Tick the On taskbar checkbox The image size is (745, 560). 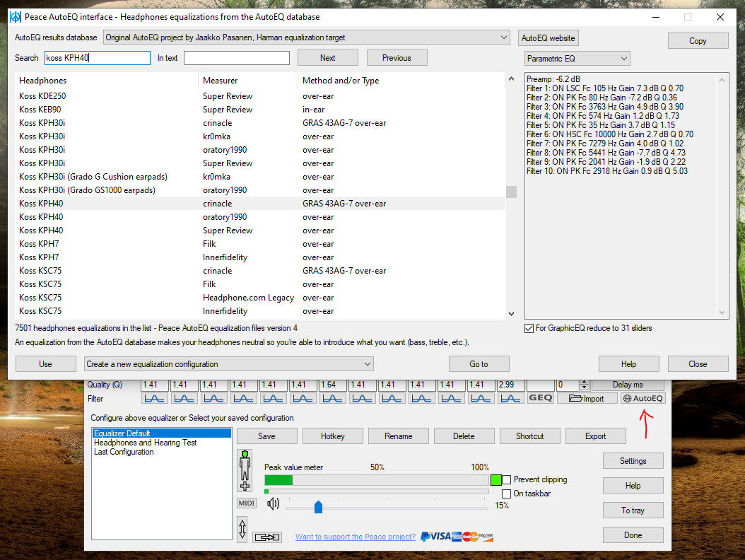click(507, 494)
